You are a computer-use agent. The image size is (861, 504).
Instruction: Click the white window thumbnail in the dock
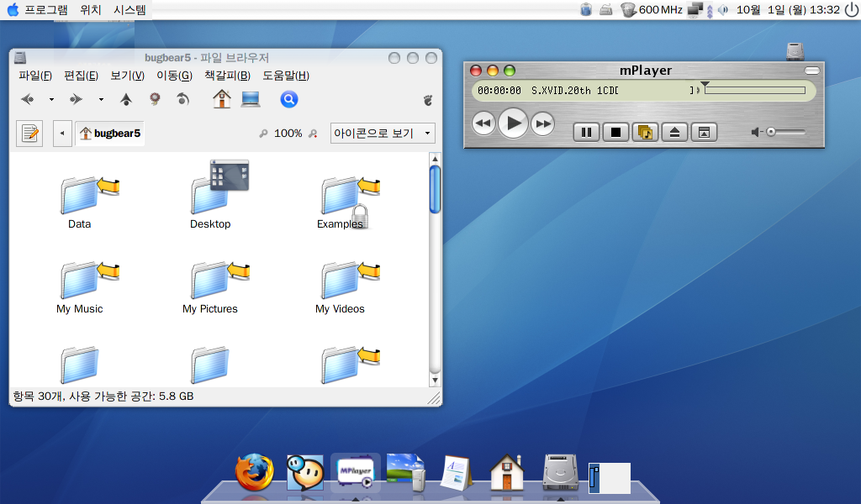pos(610,478)
